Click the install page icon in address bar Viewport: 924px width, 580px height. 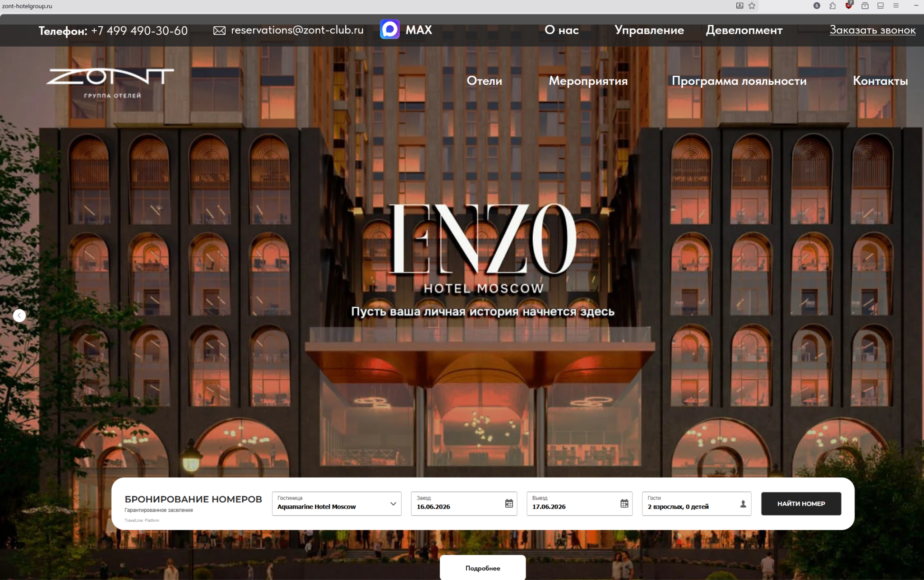coord(739,6)
